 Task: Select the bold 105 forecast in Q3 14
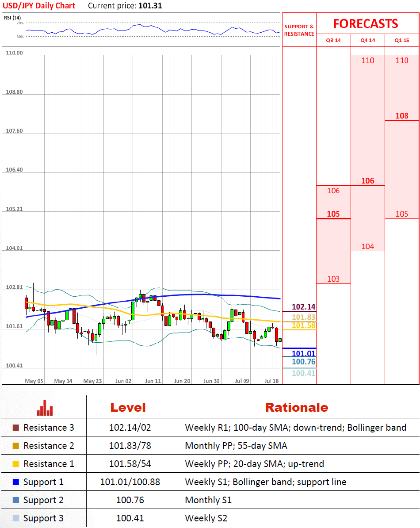[x=333, y=214]
